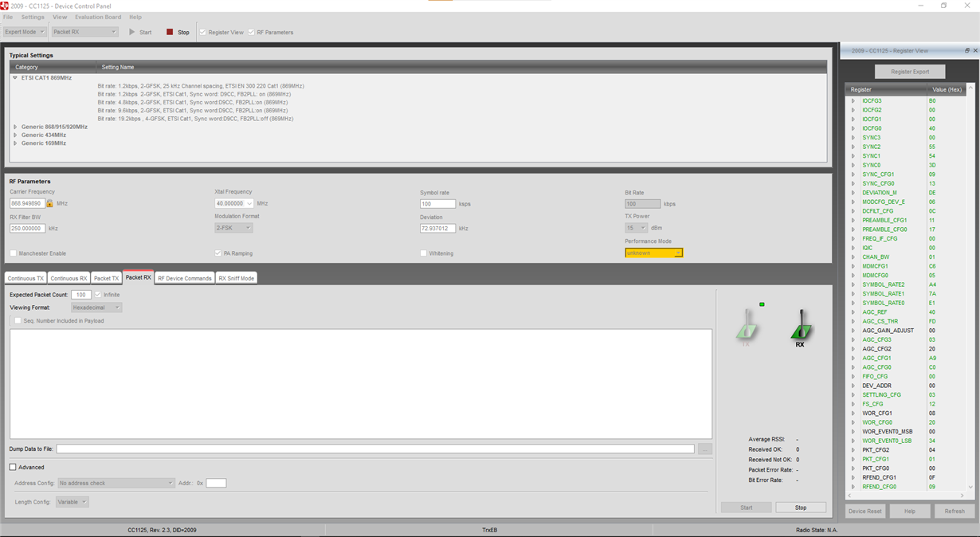Click the Device Reset button
The image size is (980, 537).
(x=864, y=512)
